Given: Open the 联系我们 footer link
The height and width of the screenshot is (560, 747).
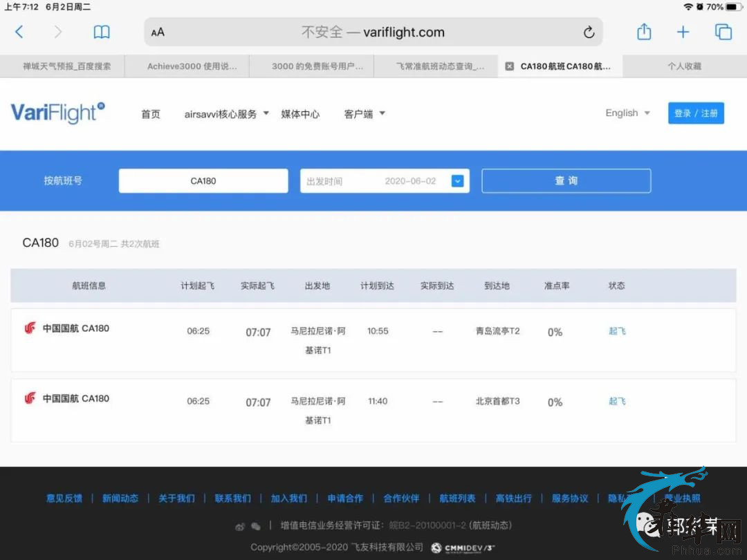Looking at the screenshot, I should 233,498.
